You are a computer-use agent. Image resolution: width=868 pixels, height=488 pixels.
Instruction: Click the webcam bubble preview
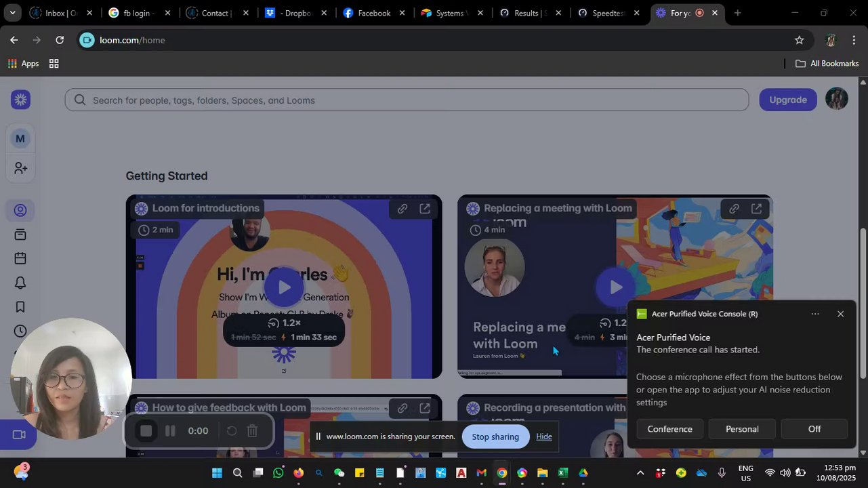tap(71, 380)
